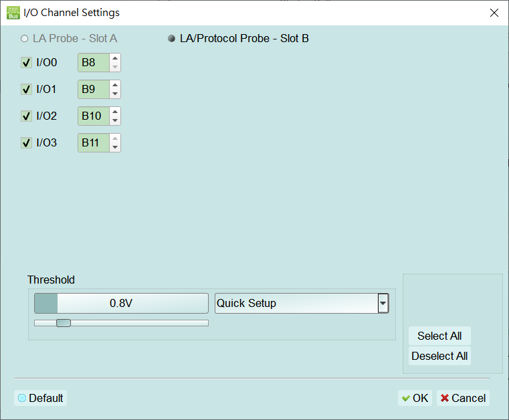Viewport: 509px width, 420px height.
Task: Decrement I/O0 channel with down arrow
Action: pos(115,67)
